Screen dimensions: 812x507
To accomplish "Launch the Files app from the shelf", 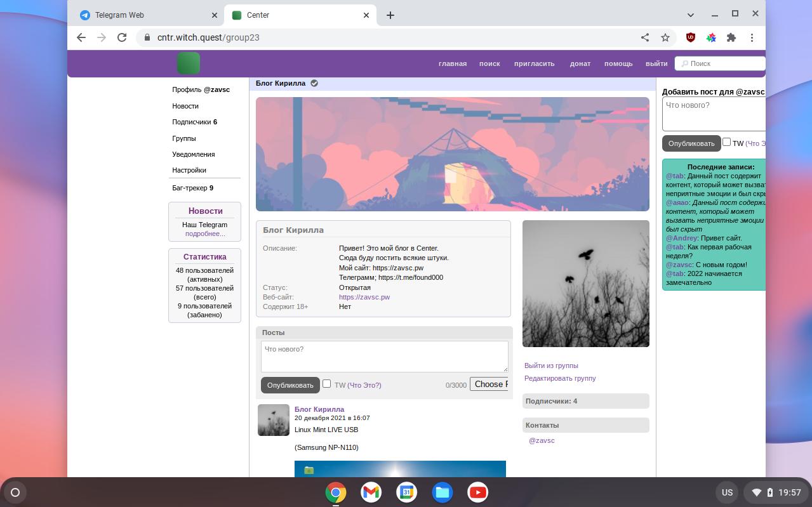I will [x=443, y=492].
